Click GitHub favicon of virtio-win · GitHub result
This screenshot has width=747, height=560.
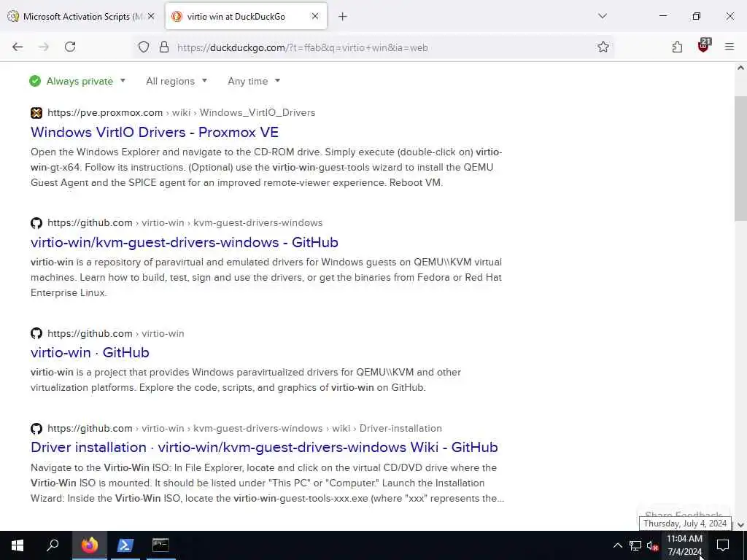click(36, 333)
